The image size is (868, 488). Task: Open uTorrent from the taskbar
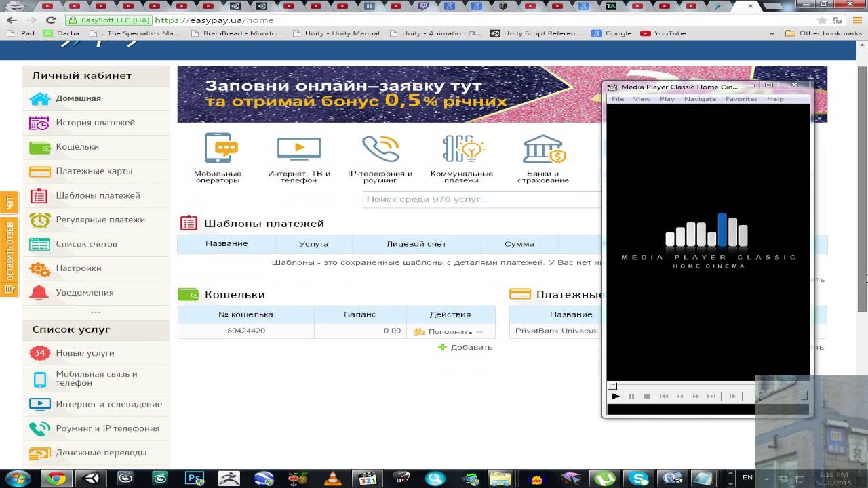[604, 478]
